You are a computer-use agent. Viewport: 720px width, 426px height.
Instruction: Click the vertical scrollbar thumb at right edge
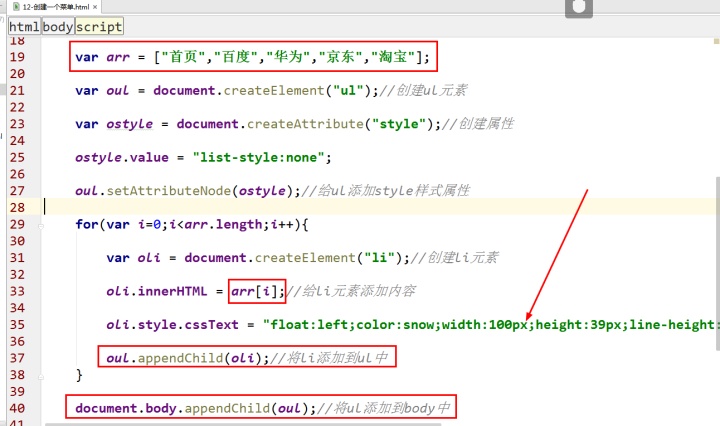pos(717,264)
